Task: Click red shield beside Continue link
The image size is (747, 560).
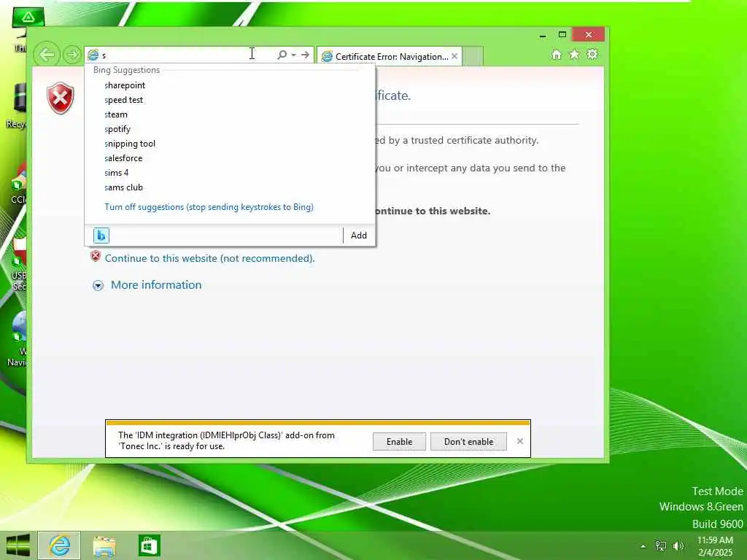Action: coord(96,257)
